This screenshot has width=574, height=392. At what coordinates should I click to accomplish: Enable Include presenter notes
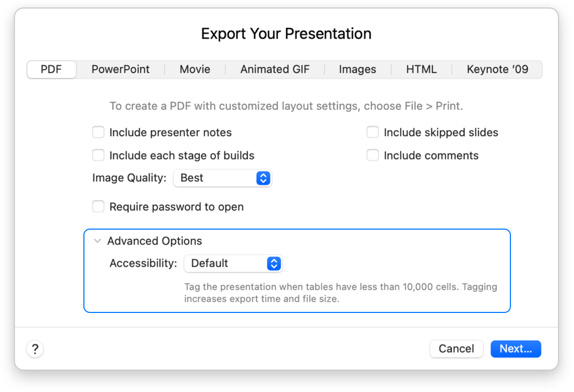[98, 132]
